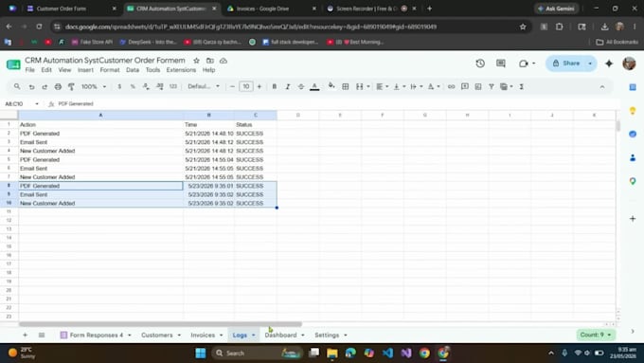Open Google Maps side panel icon
644x363 pixels.
coord(633,181)
